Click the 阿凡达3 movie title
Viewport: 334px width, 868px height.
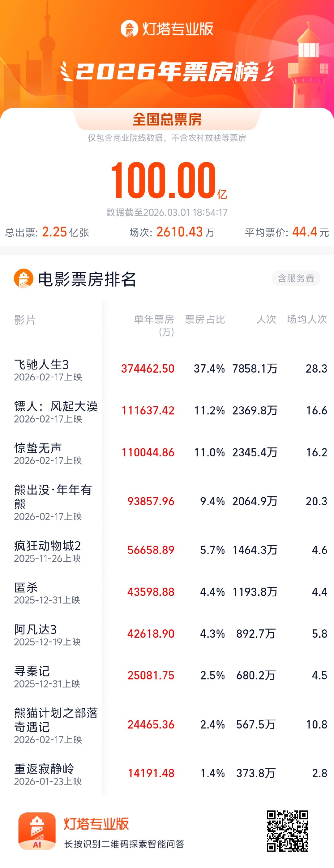coord(35,629)
